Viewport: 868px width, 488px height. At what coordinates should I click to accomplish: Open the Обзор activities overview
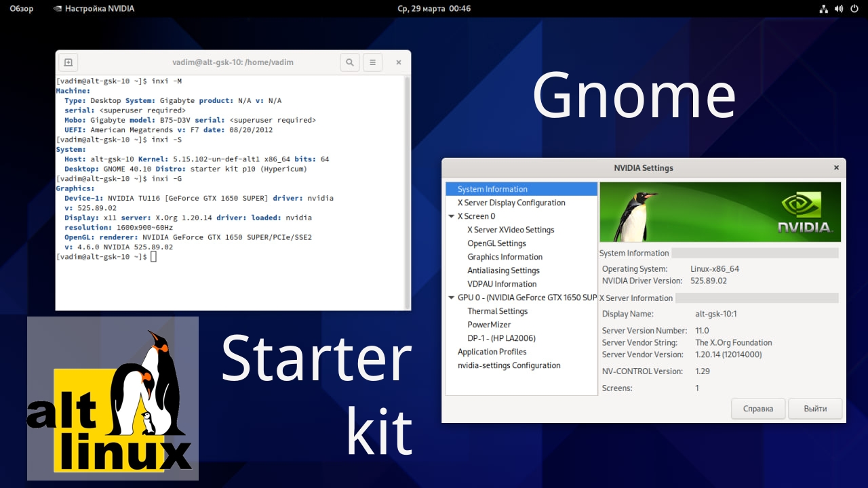coord(22,9)
